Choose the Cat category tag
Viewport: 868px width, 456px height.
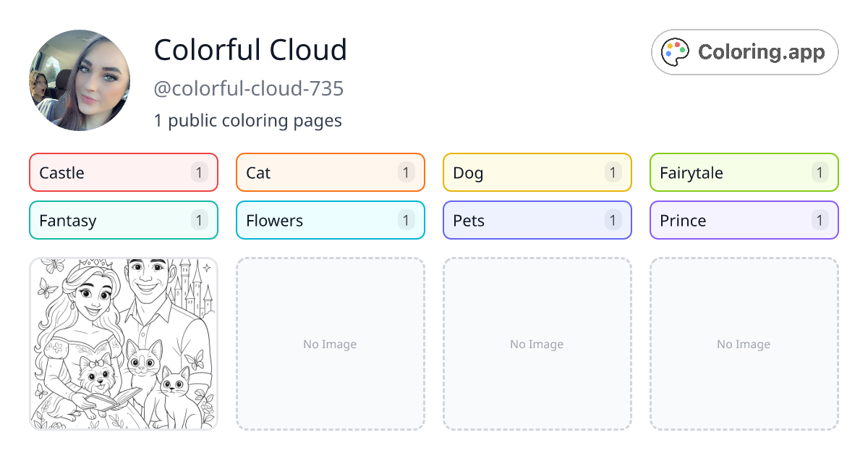(330, 172)
